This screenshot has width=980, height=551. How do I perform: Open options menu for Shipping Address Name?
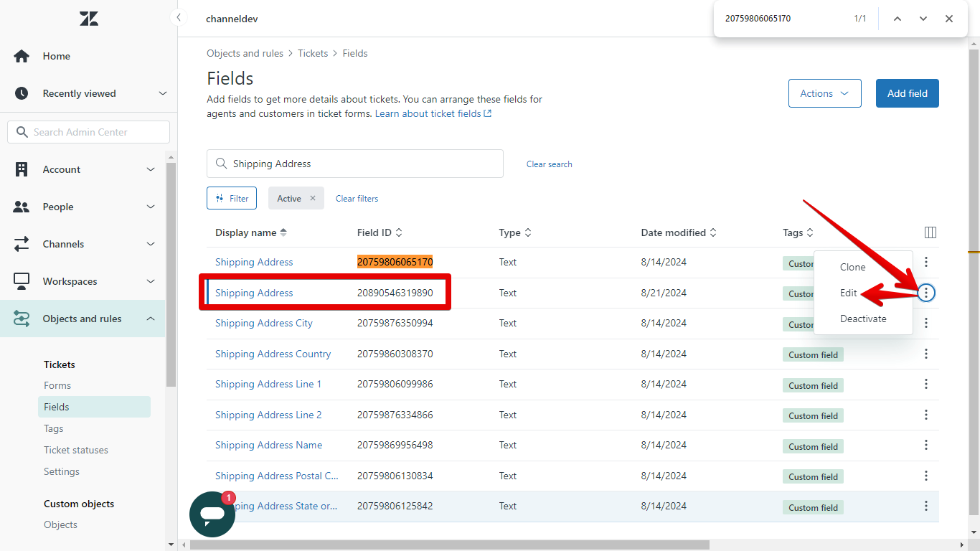pos(926,445)
